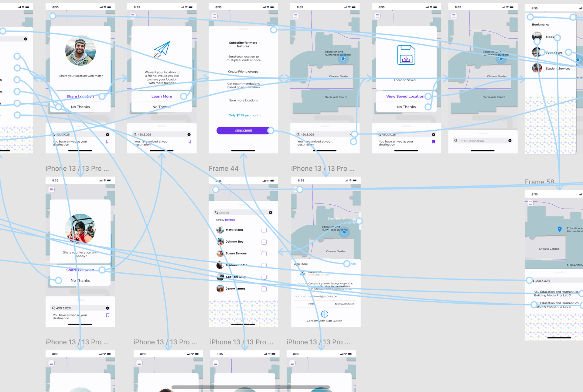Click the purple SUBSCRIBE button
The image size is (583, 392).
pyautogui.click(x=244, y=131)
